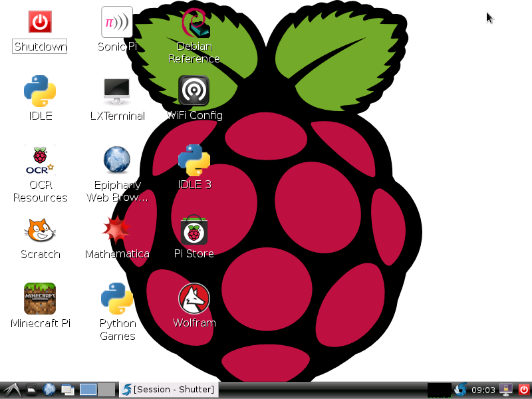Launch Sonic Pi from the desktop
The image size is (532, 399).
[117, 22]
